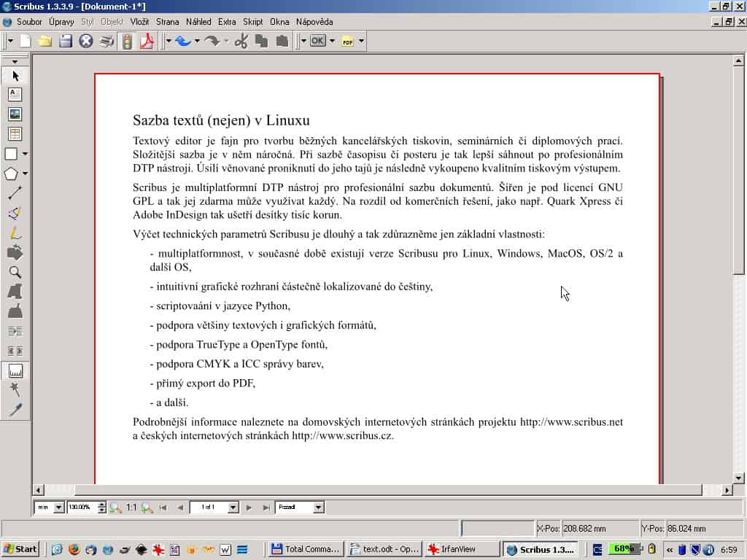The width and height of the screenshot is (747, 560).
Task: Run the preflight verifier traffic light icon
Action: pyautogui.click(x=127, y=42)
